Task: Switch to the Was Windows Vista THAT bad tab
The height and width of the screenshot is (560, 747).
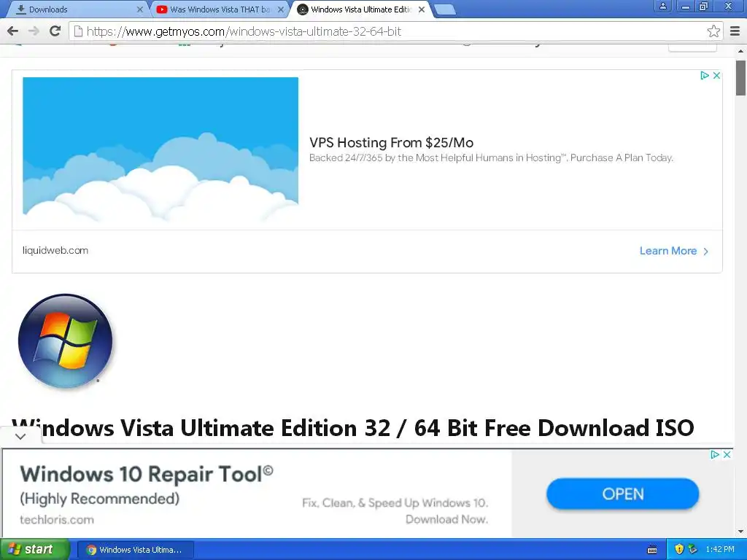Action: pos(220,9)
